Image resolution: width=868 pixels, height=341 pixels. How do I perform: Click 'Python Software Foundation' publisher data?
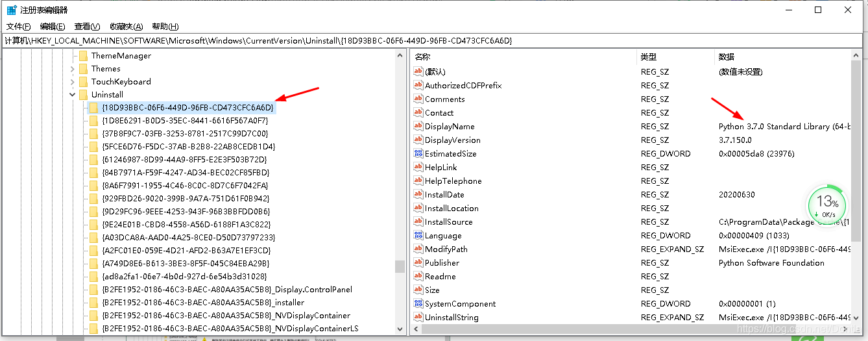tap(771, 263)
